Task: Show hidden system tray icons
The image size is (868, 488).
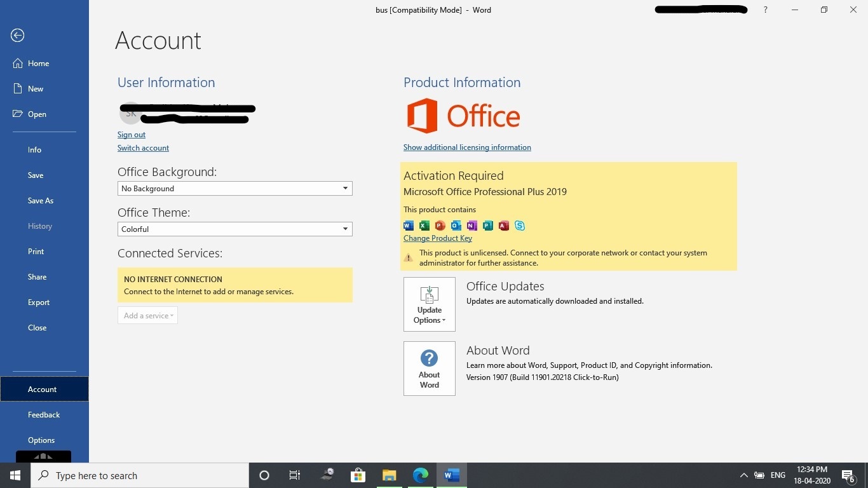Action: click(x=743, y=475)
